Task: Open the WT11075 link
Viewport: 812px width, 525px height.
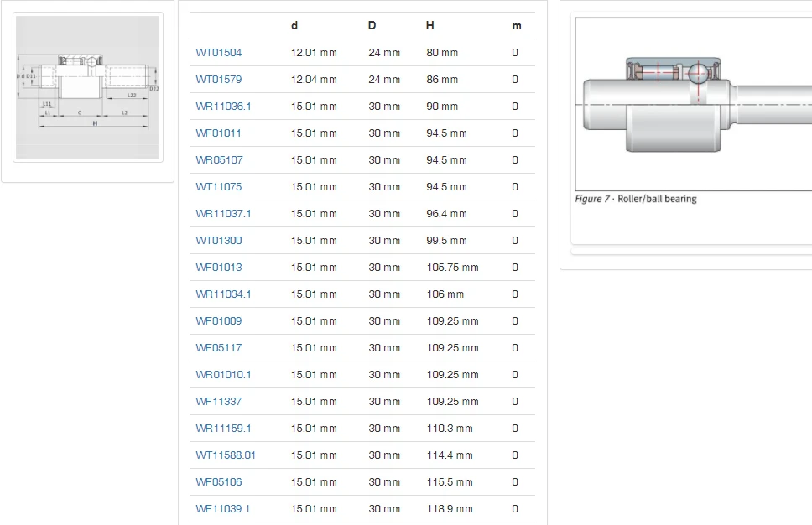Action: (x=218, y=187)
